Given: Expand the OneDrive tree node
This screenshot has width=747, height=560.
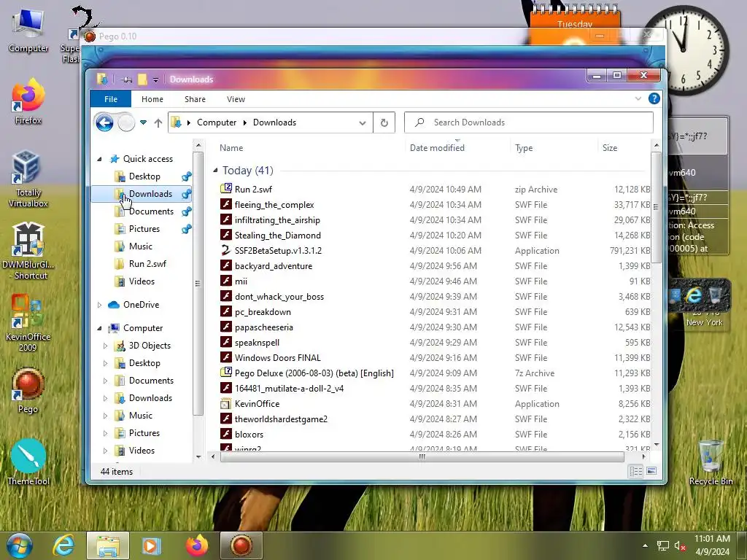Looking at the screenshot, I should (99, 305).
